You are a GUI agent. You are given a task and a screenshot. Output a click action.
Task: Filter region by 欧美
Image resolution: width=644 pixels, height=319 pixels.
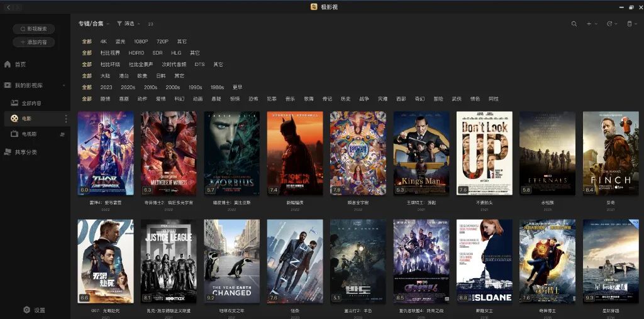[142, 76]
